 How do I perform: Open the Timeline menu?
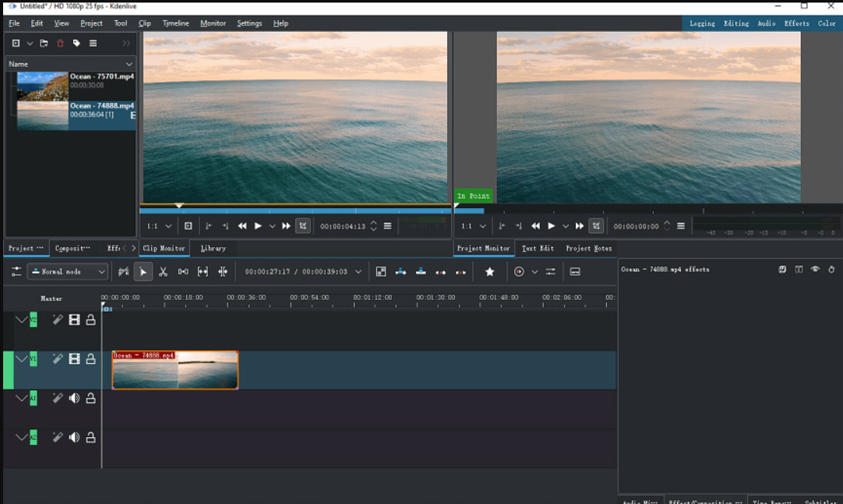click(x=175, y=23)
